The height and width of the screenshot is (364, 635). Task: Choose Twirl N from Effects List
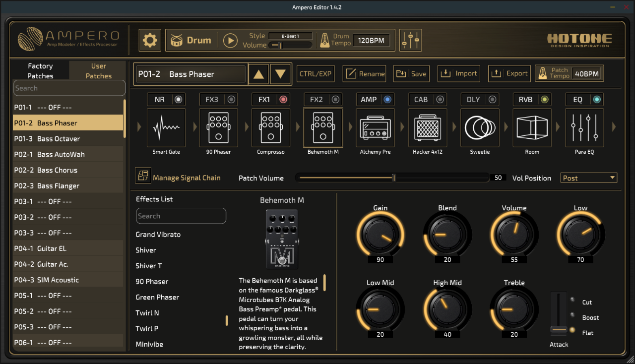pos(147,313)
